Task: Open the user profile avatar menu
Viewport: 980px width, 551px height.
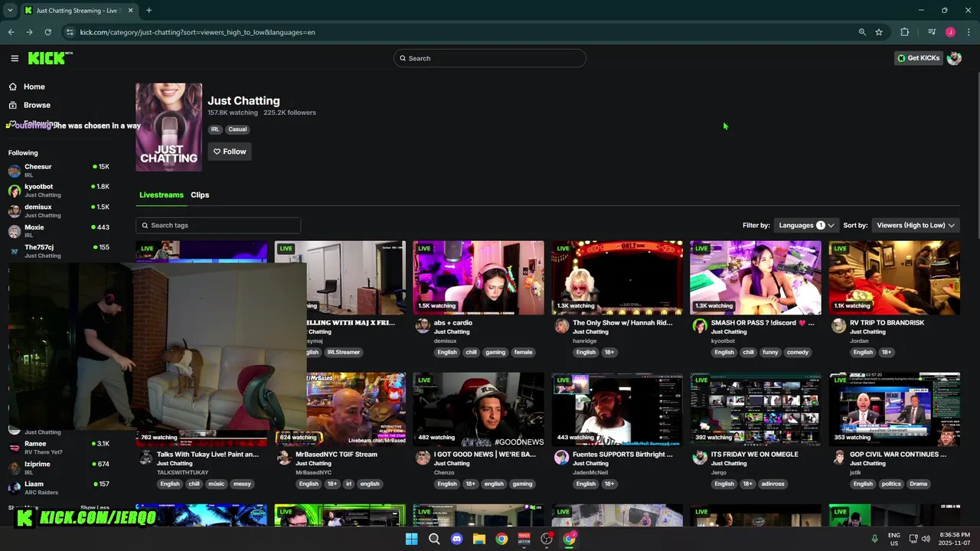Action: point(954,58)
